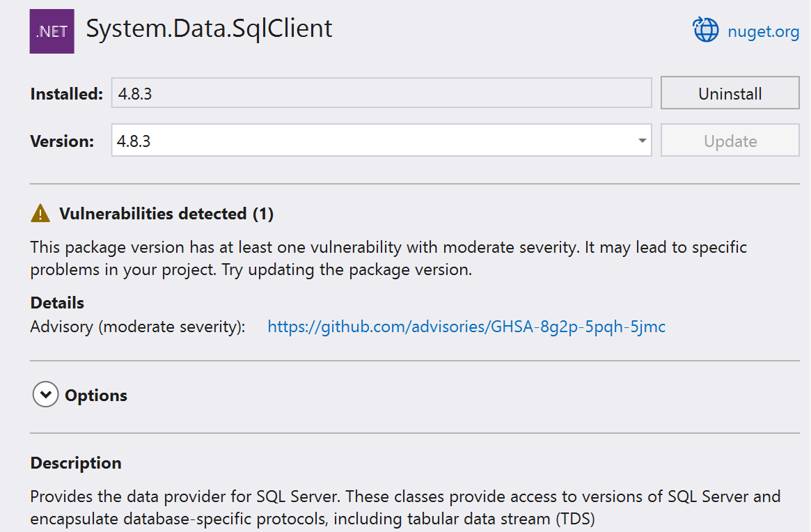
Task: Click the Description heading
Action: coord(76,463)
